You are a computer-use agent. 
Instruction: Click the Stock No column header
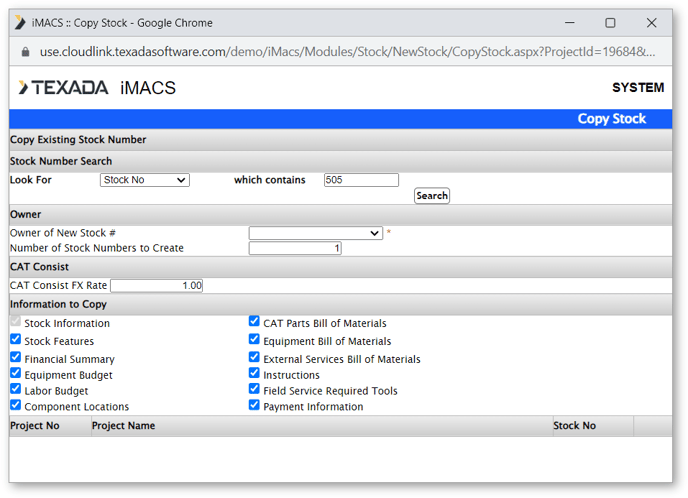(575, 426)
